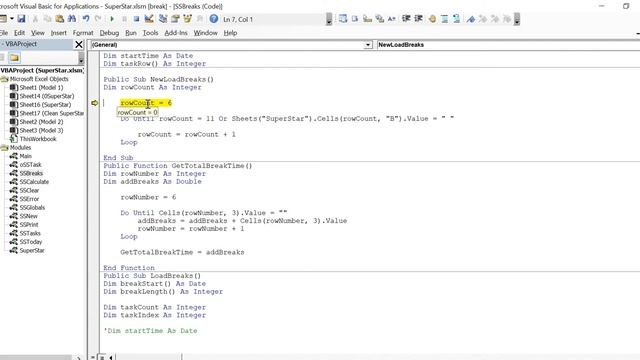This screenshot has height=360, width=640.
Task: Open Edit toolbar options arrow
Action: coord(517,19)
